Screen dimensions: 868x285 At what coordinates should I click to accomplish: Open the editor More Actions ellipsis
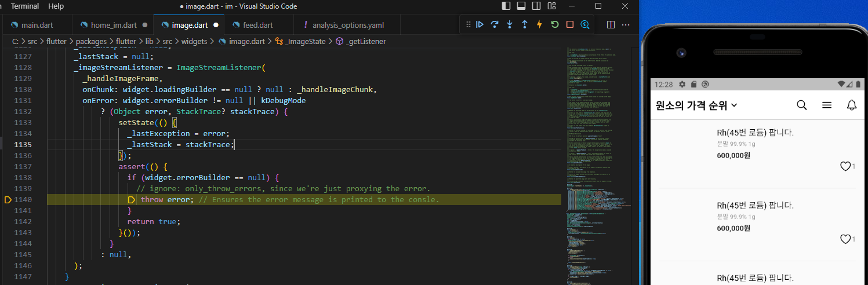coord(626,25)
